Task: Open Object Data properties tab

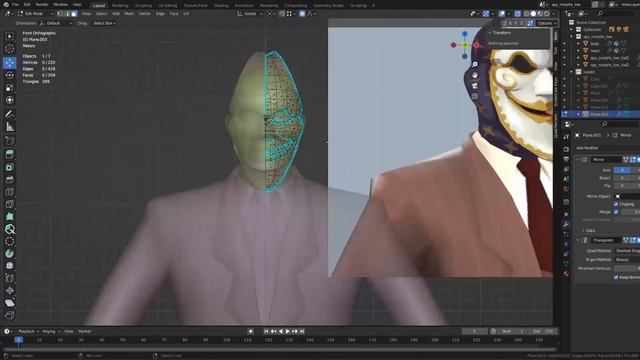Action: point(566,264)
